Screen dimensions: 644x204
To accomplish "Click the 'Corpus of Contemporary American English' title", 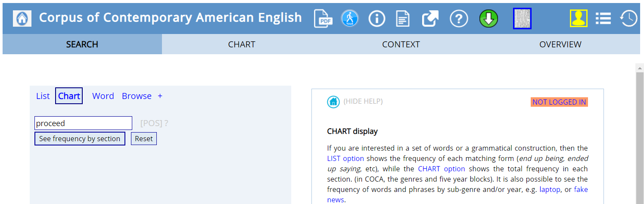I will click(171, 18).
